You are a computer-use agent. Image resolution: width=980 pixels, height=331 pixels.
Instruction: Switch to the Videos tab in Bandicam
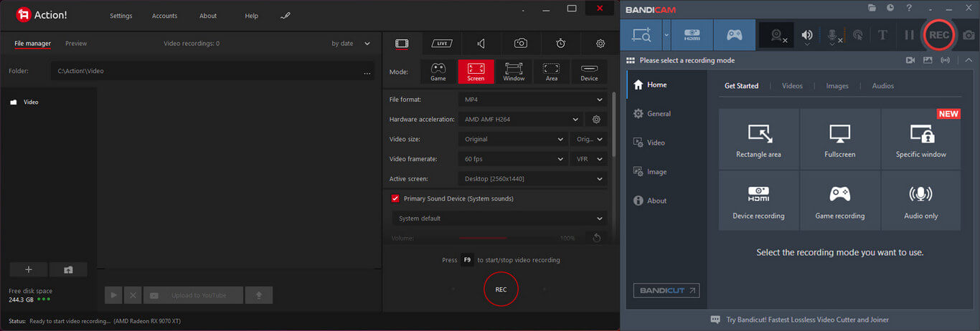pos(792,86)
